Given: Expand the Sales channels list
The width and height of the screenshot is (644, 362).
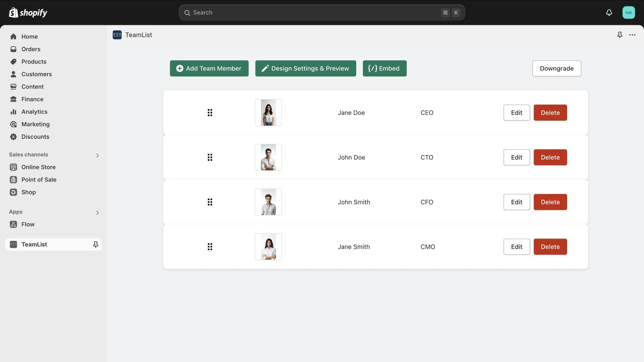Looking at the screenshot, I should point(97,155).
